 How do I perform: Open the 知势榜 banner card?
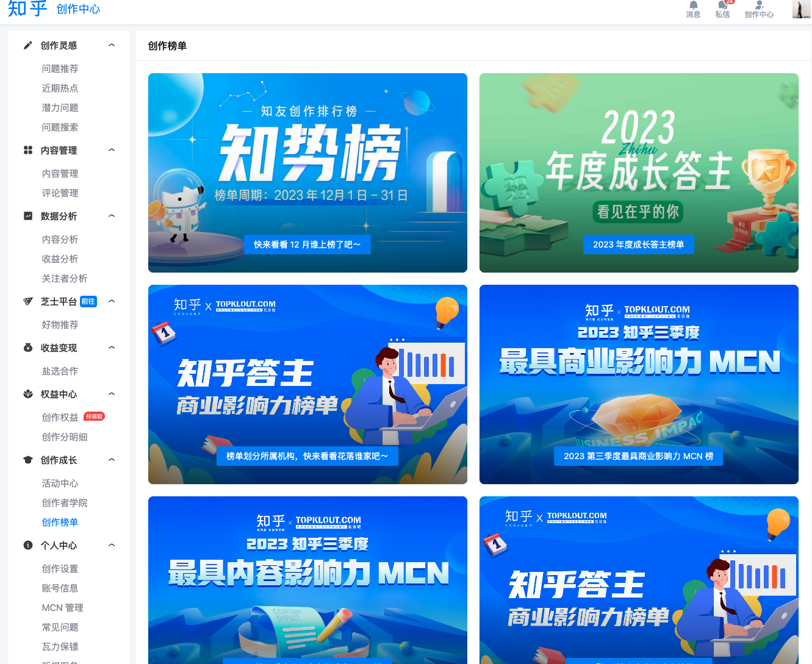tap(307, 173)
